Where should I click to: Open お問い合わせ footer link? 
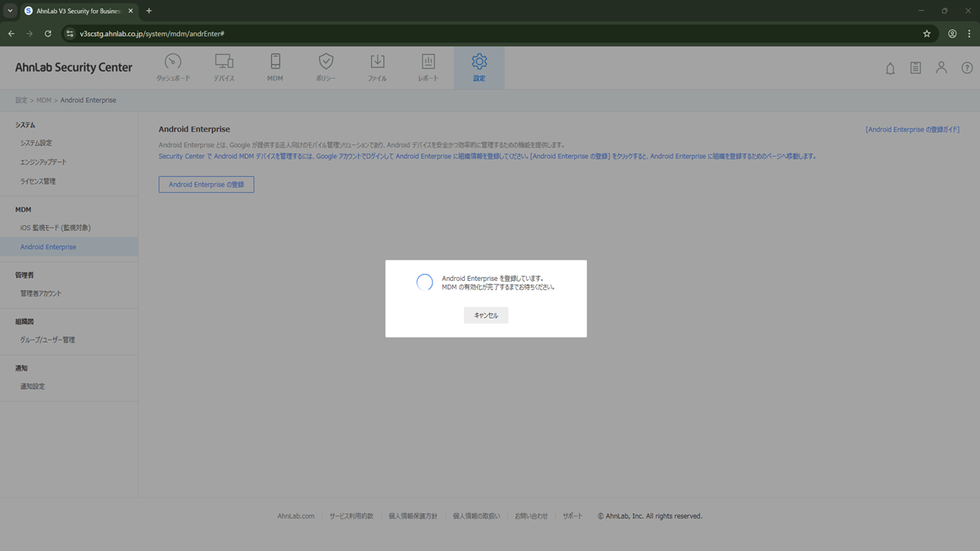pos(531,516)
